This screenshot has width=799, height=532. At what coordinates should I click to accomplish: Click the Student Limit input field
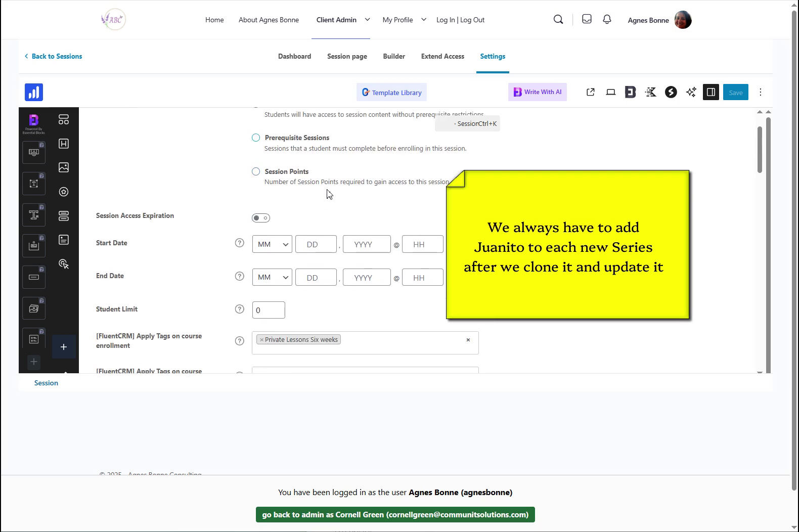pyautogui.click(x=269, y=310)
